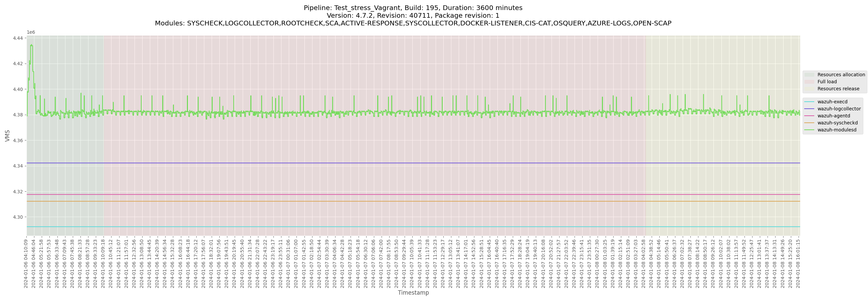Click the pipeline title line with Build 195
868x301 pixels.
[x=413, y=8]
